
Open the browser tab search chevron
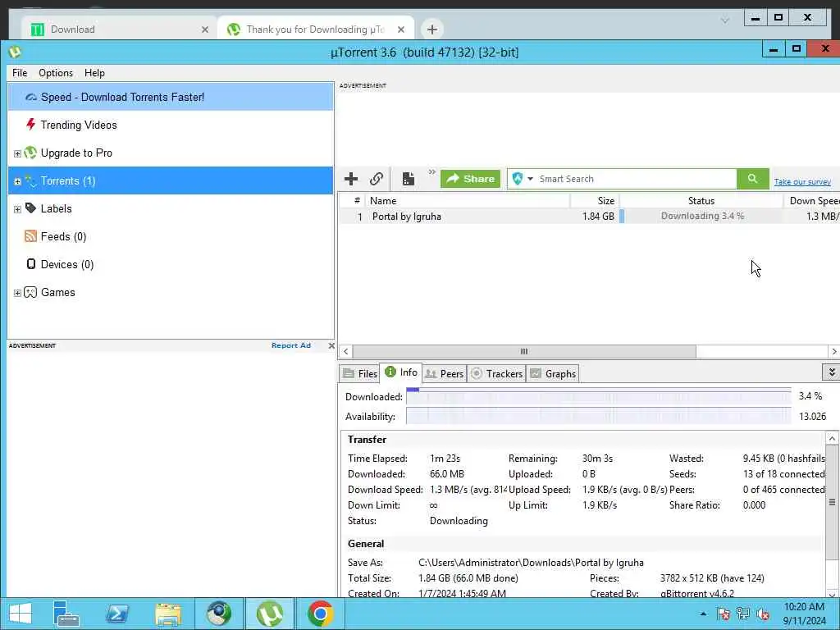(x=725, y=21)
